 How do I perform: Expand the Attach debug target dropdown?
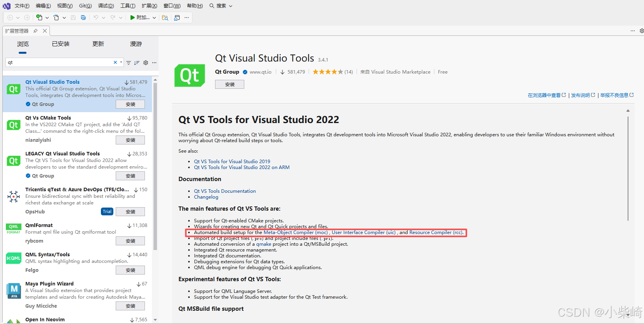pyautogui.click(x=154, y=18)
